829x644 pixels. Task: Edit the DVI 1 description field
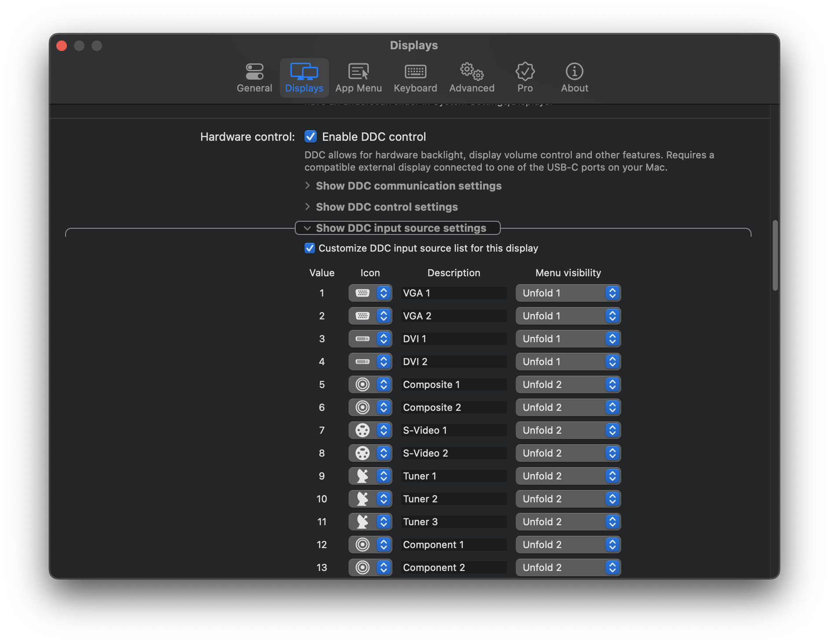[x=454, y=338]
